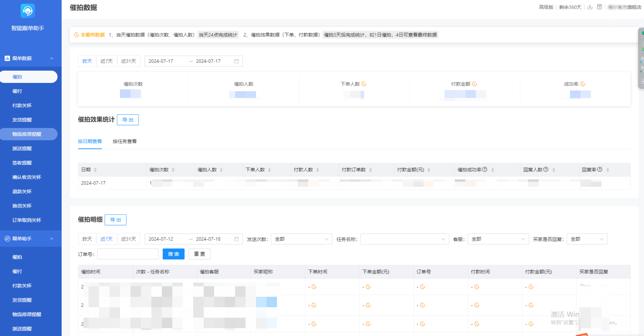Image resolution: width=644 pixels, height=336 pixels.
Task: Select 近7天 in top date filter
Action: point(107,61)
